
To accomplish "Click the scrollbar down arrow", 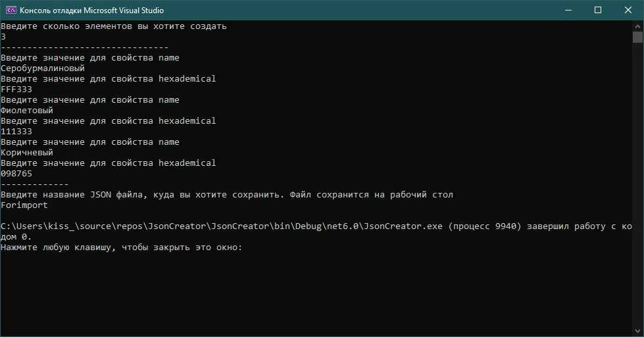I will (638, 331).
